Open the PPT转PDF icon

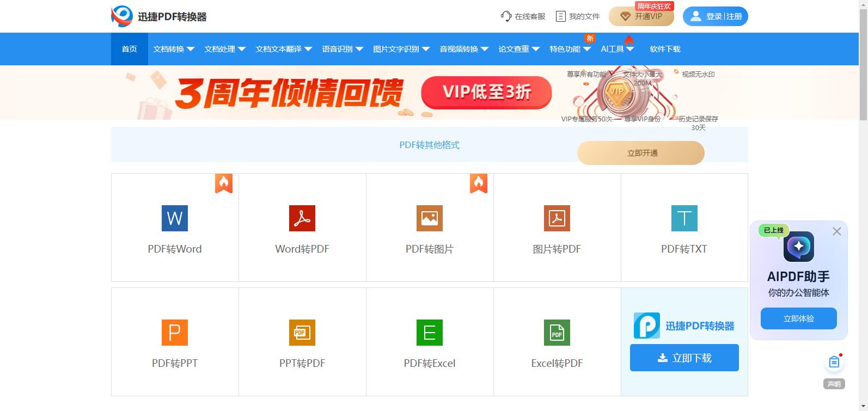(302, 333)
